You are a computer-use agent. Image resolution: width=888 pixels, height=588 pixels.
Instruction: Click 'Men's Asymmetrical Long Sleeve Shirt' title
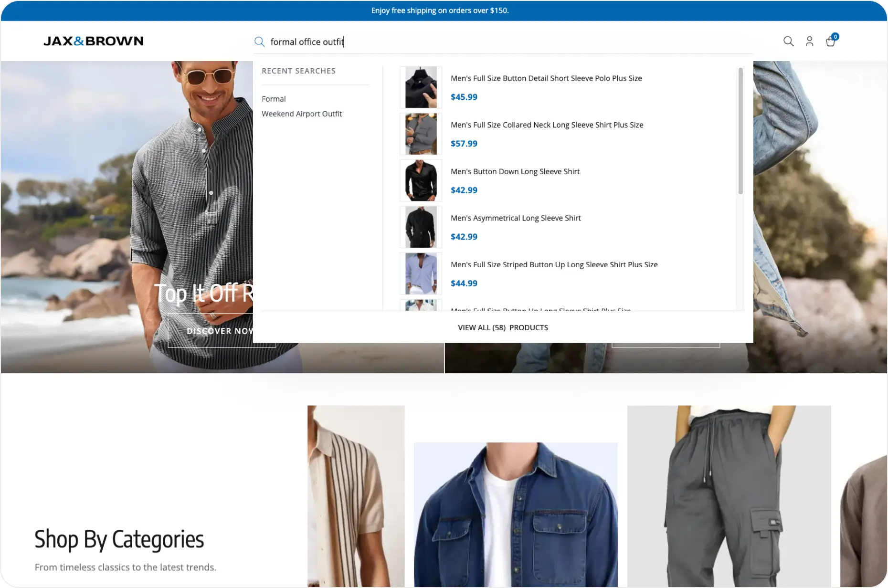[x=516, y=218]
